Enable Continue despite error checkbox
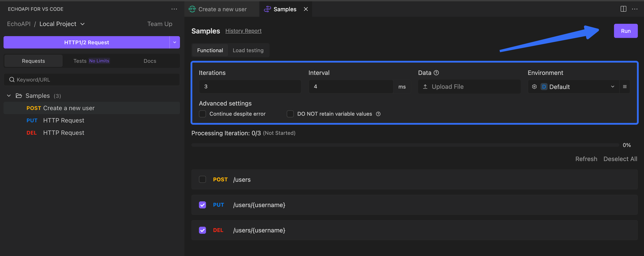Image resolution: width=644 pixels, height=256 pixels. coord(202,114)
